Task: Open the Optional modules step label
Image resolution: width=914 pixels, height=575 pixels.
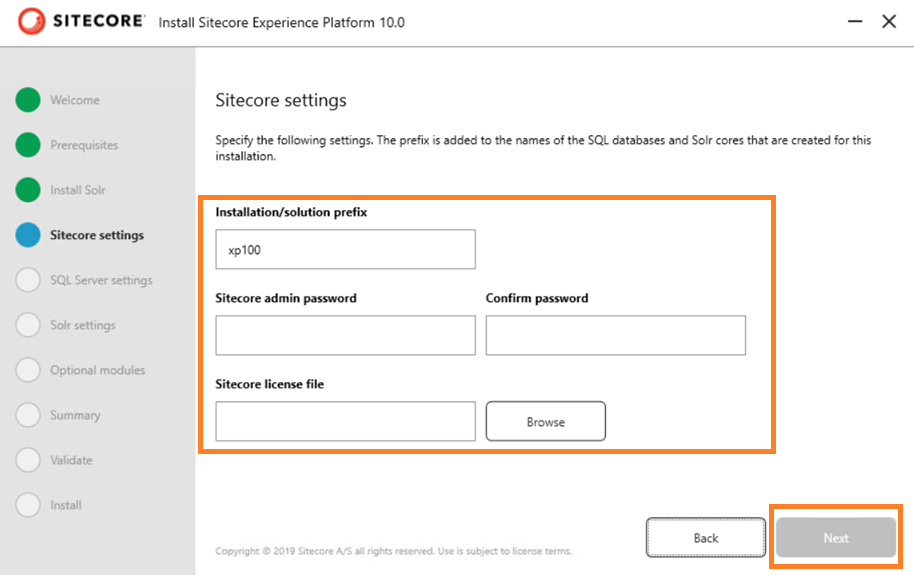Action: pyautogui.click(x=97, y=370)
